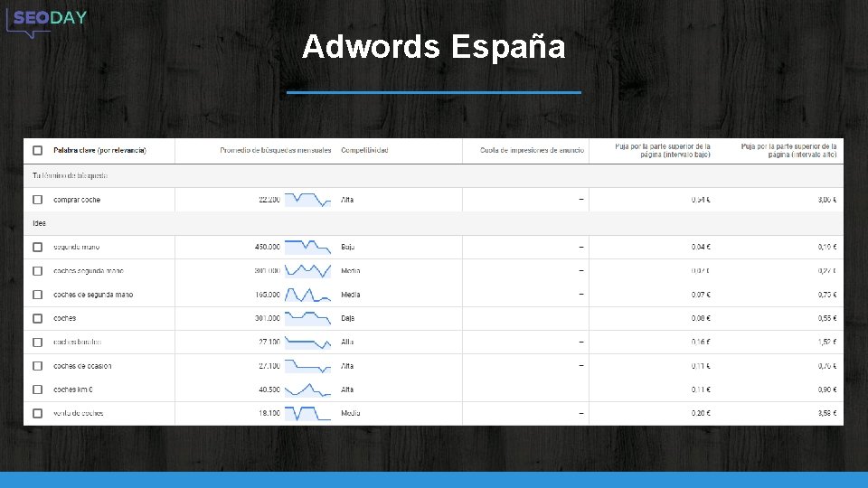Check the coches km 0 checkbox

pos(37,389)
